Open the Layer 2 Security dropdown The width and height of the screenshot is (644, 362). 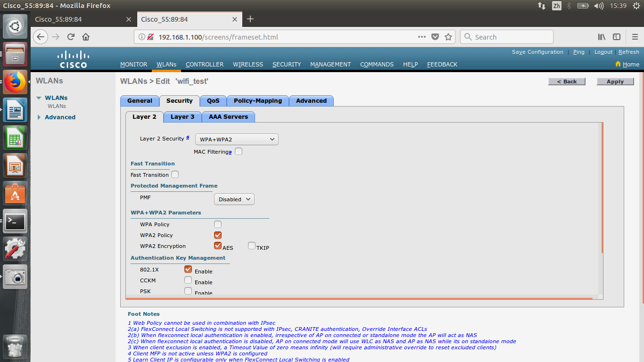tap(237, 139)
